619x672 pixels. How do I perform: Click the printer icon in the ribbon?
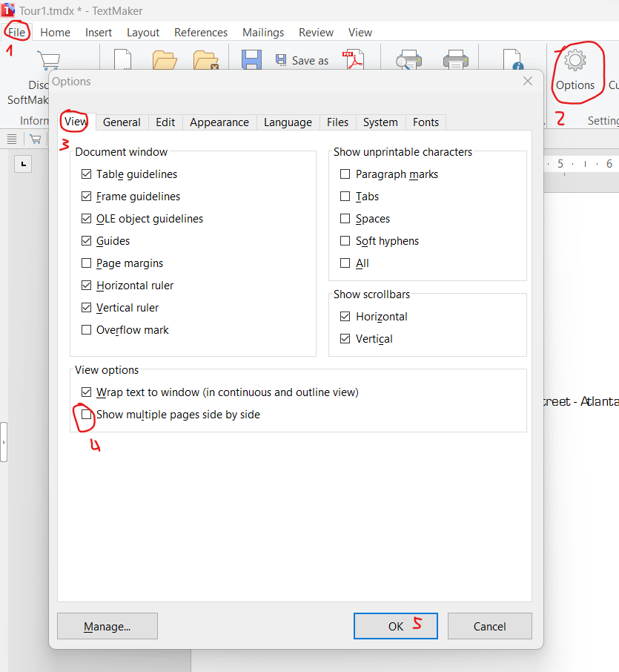pyautogui.click(x=456, y=61)
